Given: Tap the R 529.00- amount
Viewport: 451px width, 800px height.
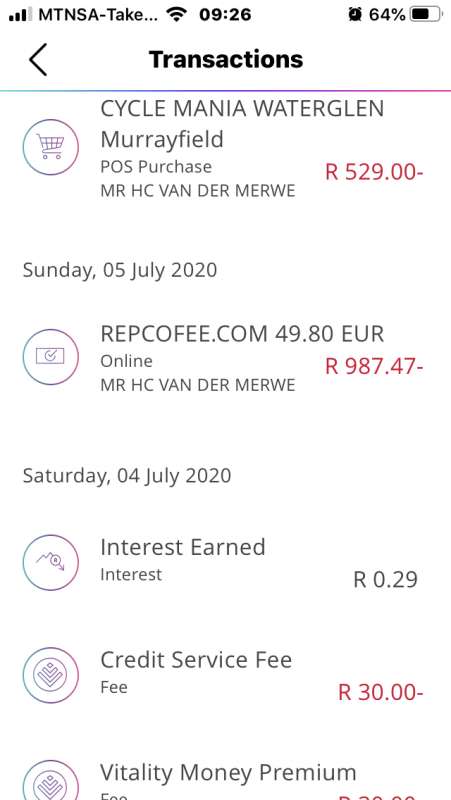Looking at the screenshot, I should click(374, 172).
